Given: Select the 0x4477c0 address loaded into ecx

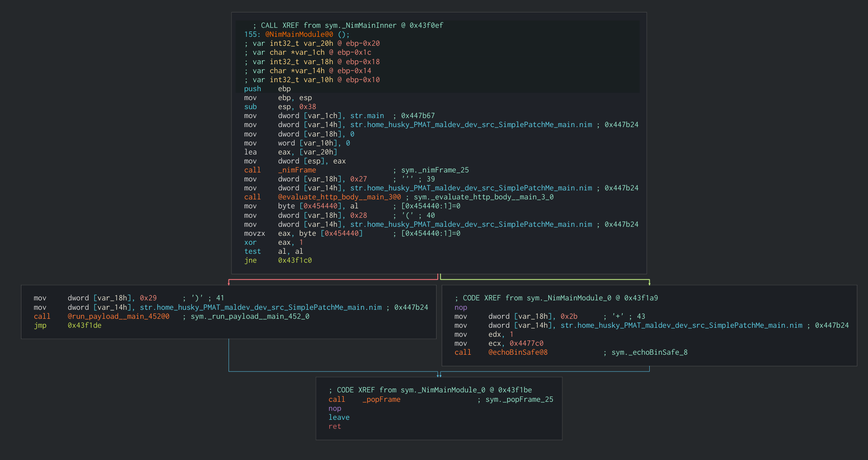Looking at the screenshot, I should (526, 343).
